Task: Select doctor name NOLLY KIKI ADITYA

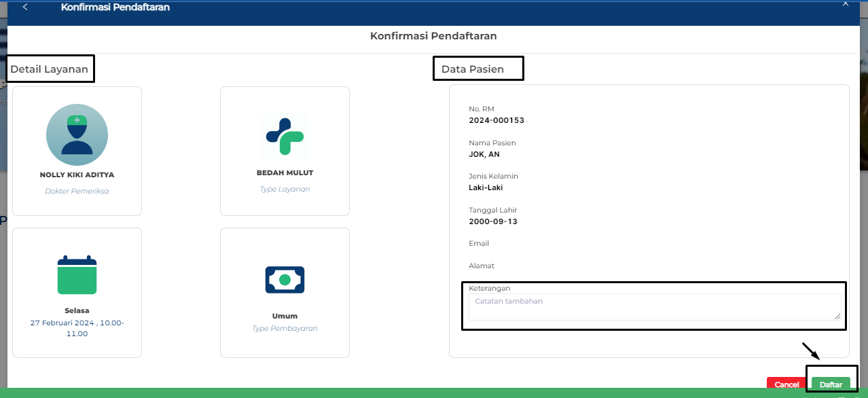Action: click(x=77, y=175)
